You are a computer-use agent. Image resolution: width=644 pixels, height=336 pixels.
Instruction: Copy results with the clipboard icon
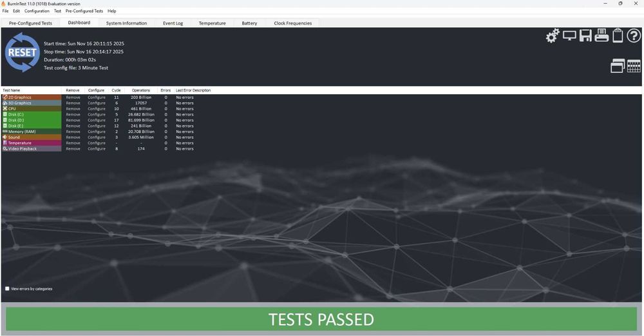tap(618, 35)
